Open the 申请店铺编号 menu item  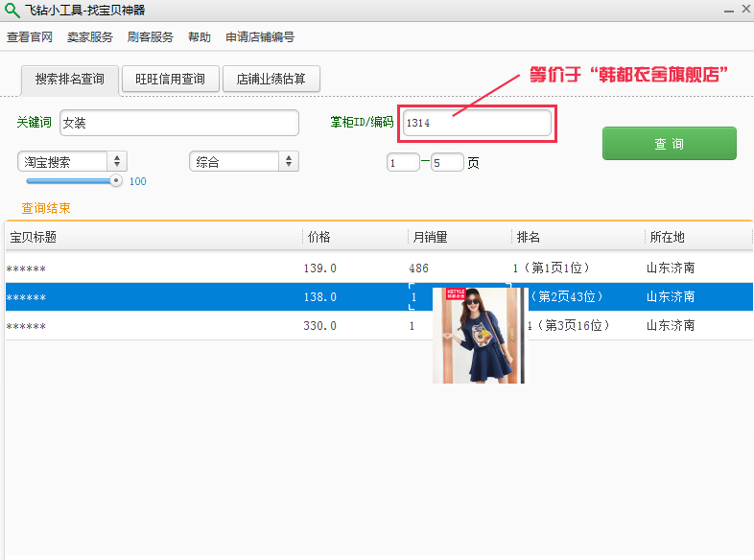pyautogui.click(x=260, y=37)
